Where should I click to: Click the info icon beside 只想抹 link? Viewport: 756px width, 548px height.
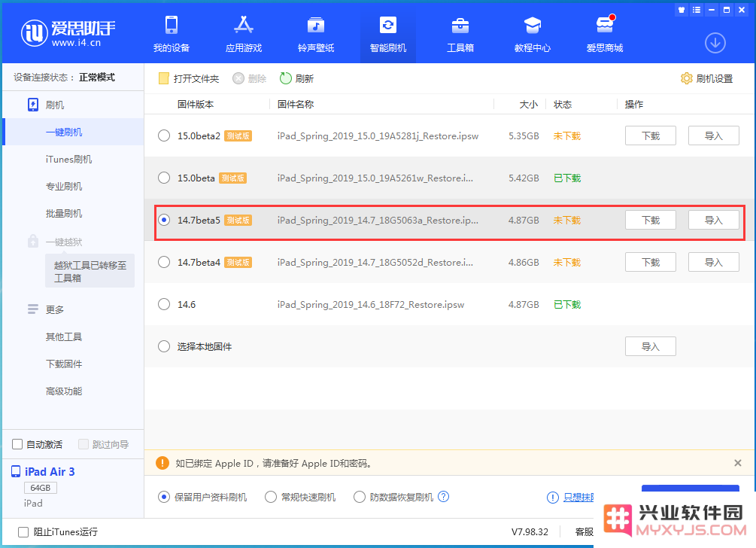[x=553, y=498]
